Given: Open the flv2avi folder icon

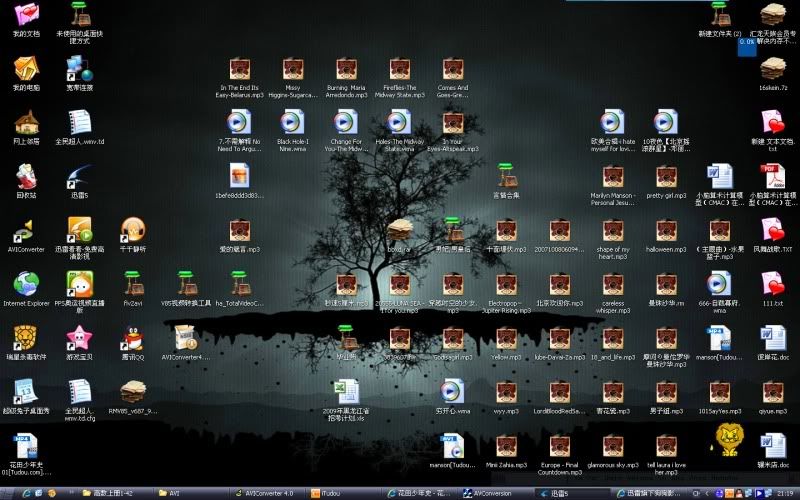Looking at the screenshot, I should [x=133, y=284].
